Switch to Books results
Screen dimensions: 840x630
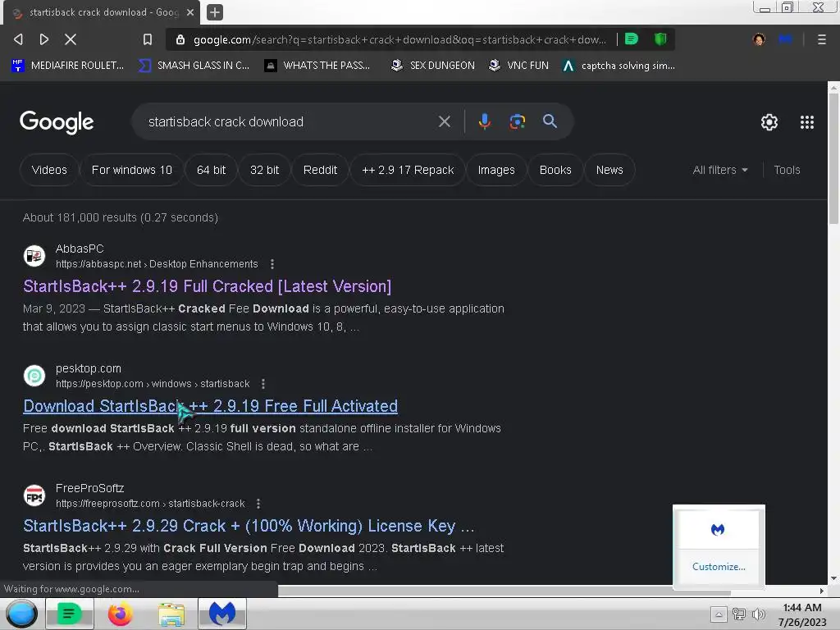coord(555,170)
